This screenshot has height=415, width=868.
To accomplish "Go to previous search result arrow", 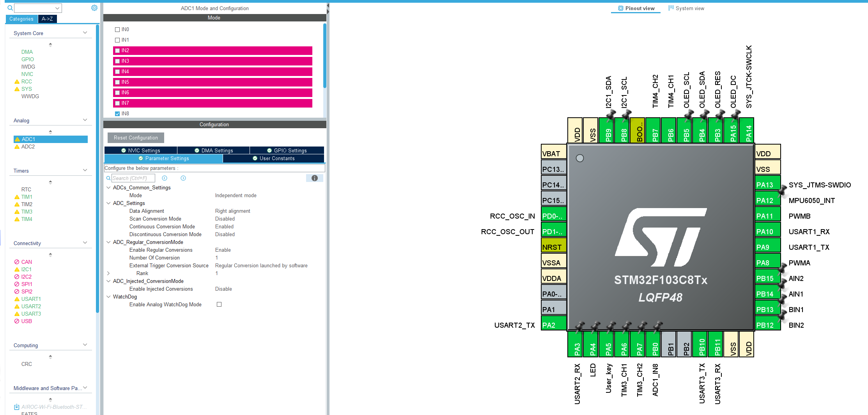I will click(165, 178).
